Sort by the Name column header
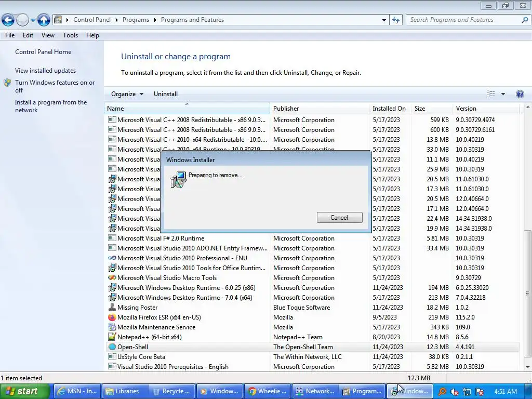Screen dimensions: 532x399 pyautogui.click(x=187, y=109)
